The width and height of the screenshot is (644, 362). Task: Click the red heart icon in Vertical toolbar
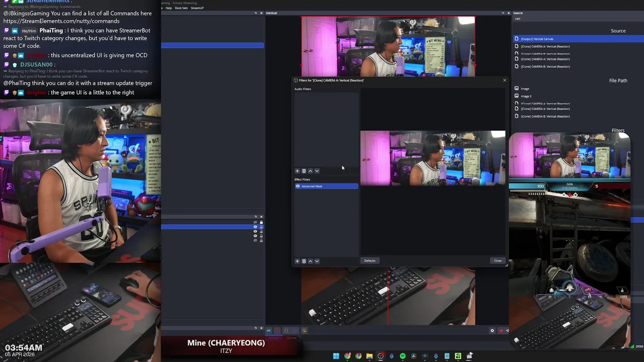coord(501,330)
